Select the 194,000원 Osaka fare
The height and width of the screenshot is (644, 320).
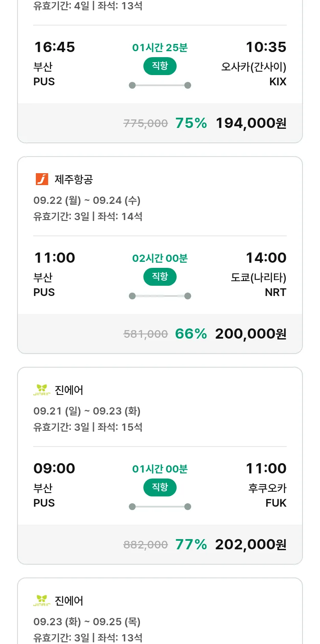251,123
